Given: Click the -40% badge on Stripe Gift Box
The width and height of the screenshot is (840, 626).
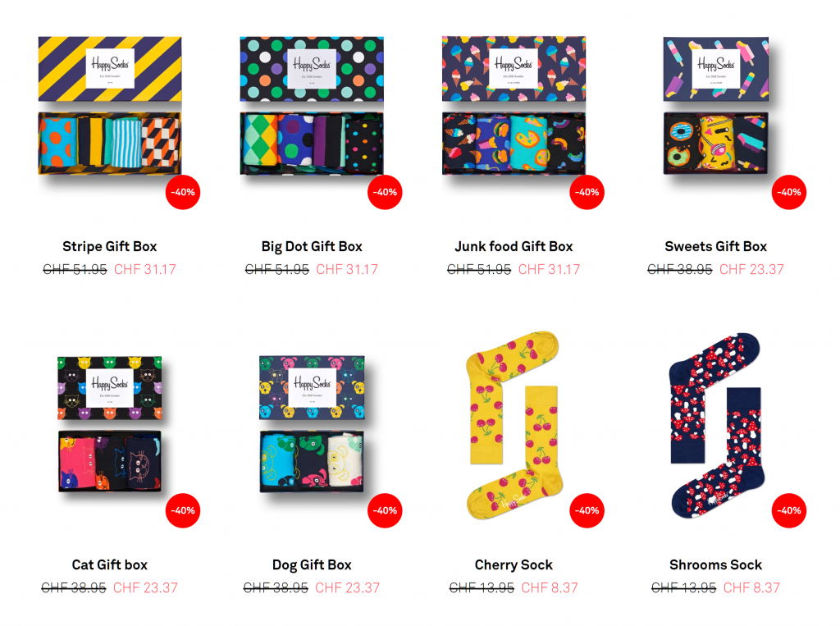Looking at the screenshot, I should [x=183, y=192].
